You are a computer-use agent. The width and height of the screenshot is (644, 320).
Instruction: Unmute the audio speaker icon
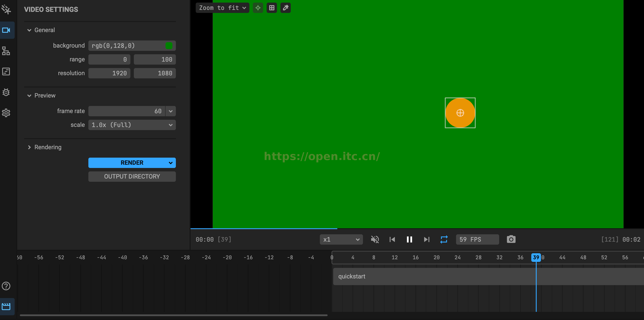pos(375,239)
